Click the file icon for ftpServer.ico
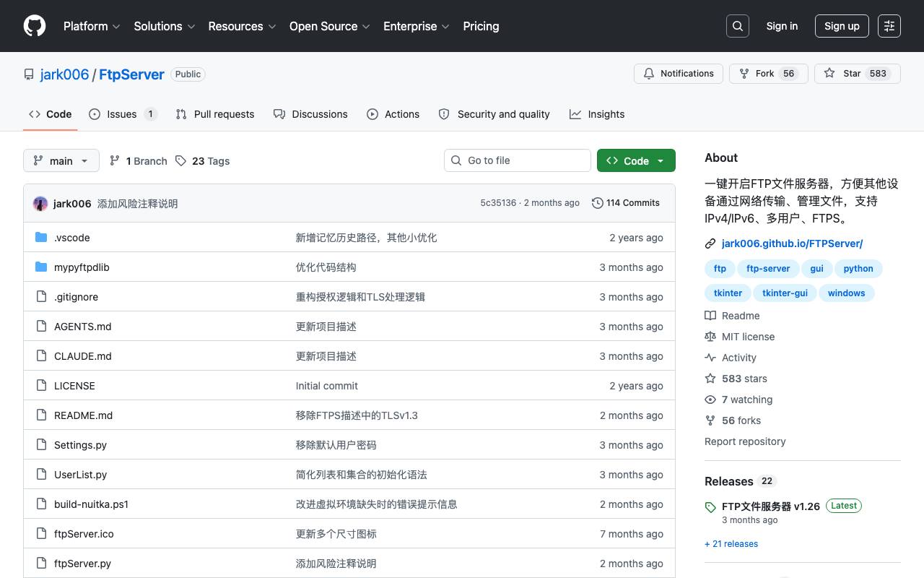This screenshot has width=924, height=578. coord(41,534)
